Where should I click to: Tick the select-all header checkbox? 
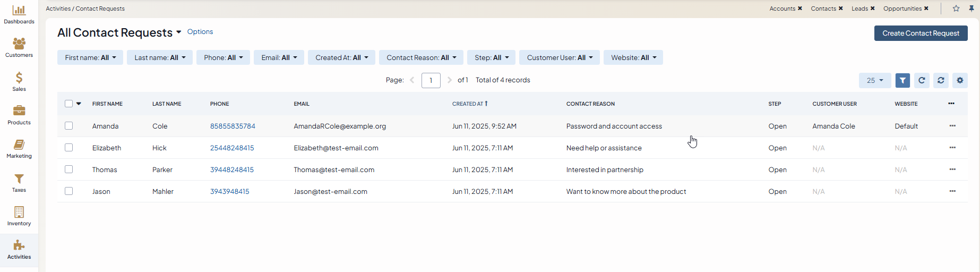(69, 104)
